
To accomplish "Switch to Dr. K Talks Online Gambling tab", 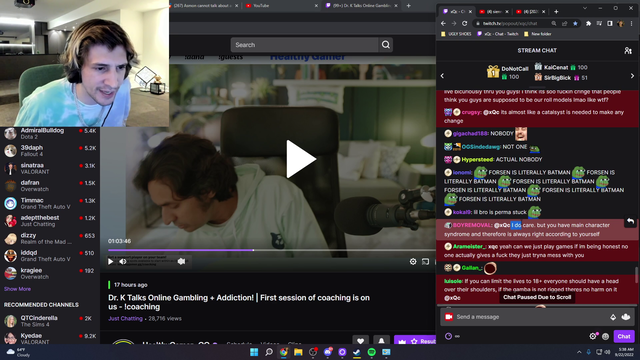I will (x=362, y=6).
